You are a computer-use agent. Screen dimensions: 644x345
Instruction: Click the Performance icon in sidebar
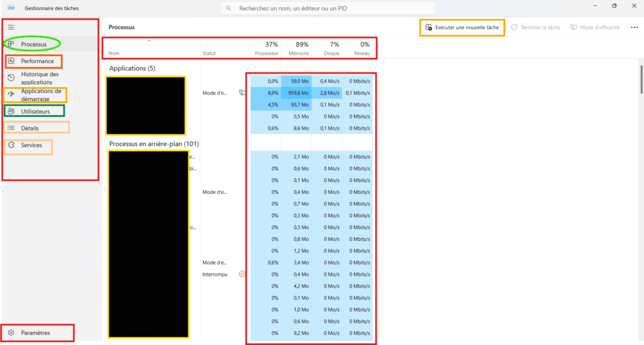click(11, 61)
